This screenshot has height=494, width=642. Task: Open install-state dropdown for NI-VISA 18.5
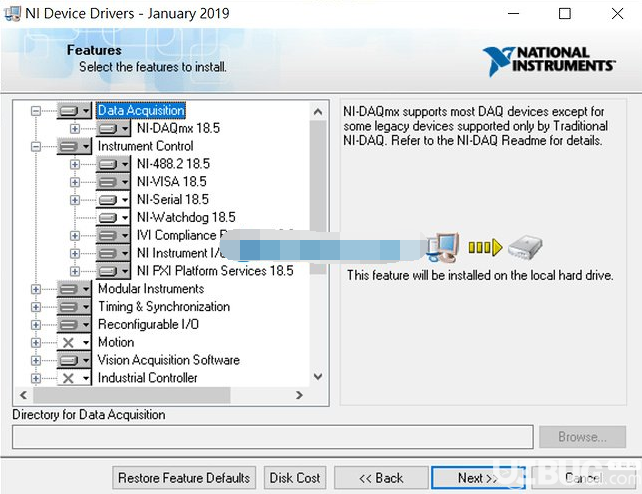[113, 182]
